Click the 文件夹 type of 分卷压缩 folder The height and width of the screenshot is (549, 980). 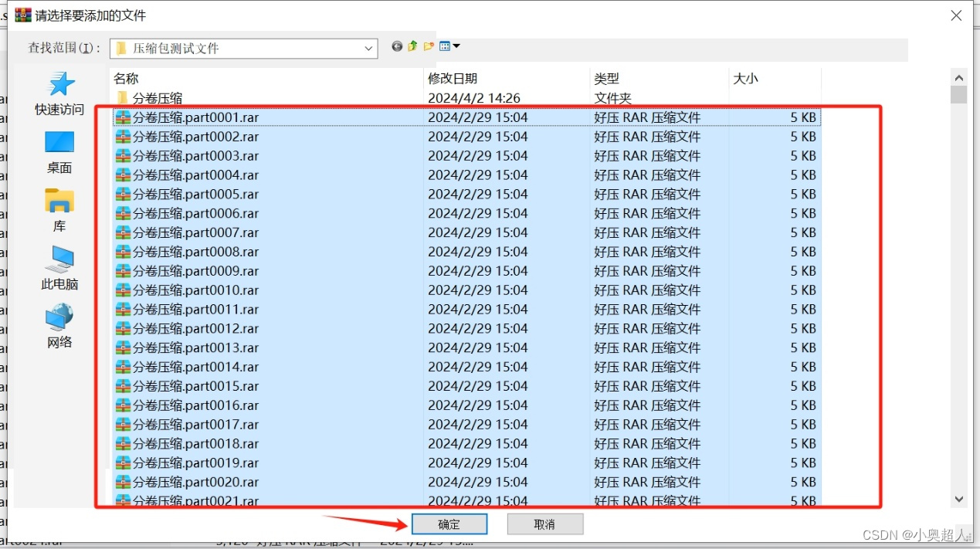pos(612,98)
